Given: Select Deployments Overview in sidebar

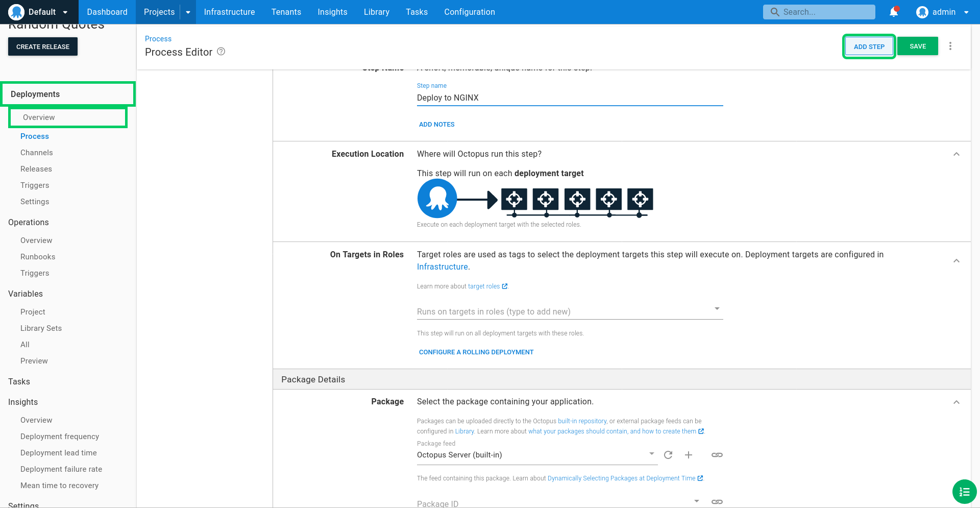Looking at the screenshot, I should (x=39, y=117).
